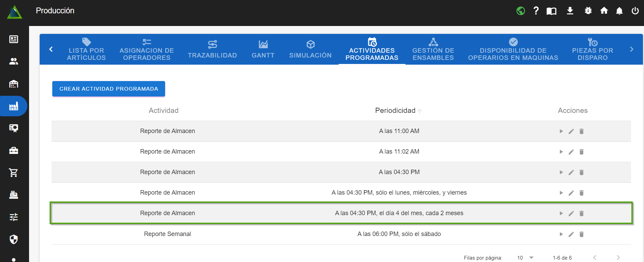This screenshot has height=262, width=644.
Task: Run the 04:30 PM bimonthly activity now
Action: click(x=561, y=213)
